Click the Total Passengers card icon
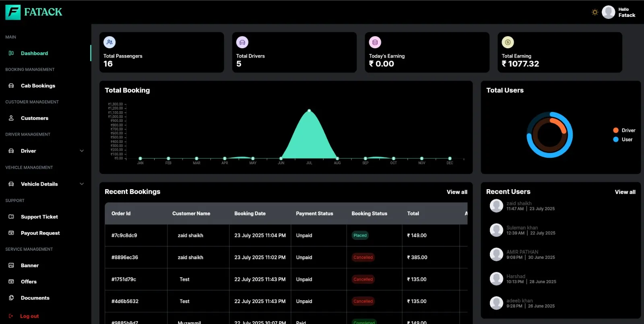This screenshot has width=644, height=324. click(x=109, y=42)
